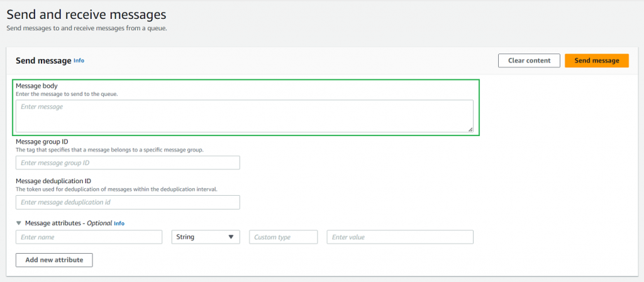Click the Send message panel heading text
Image resolution: width=644 pixels, height=282 pixels.
[x=43, y=60]
